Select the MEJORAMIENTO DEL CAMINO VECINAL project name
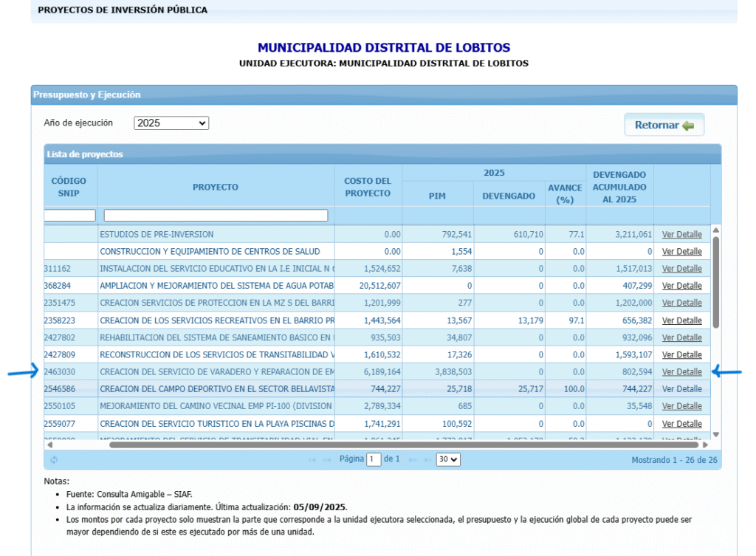 pos(216,406)
